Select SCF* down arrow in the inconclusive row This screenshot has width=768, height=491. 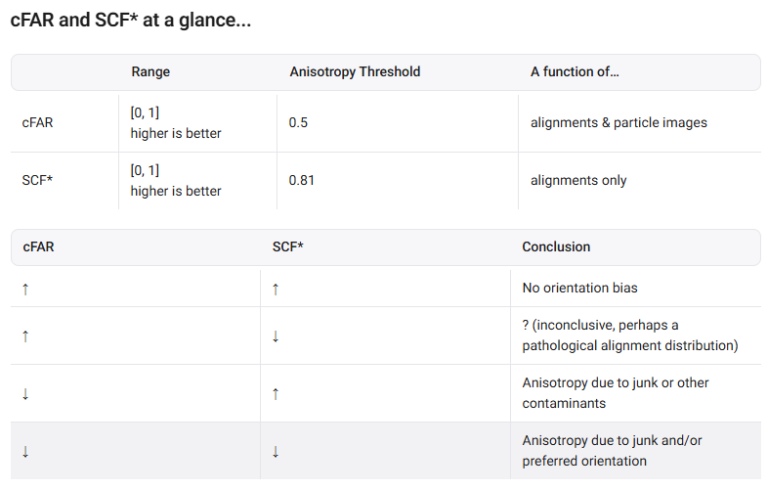(x=275, y=336)
